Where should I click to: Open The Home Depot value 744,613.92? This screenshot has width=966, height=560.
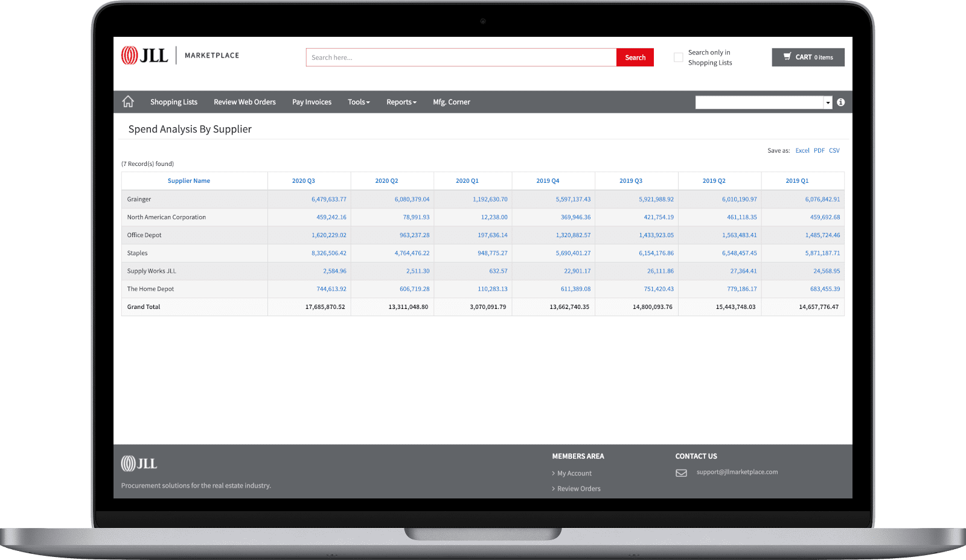point(331,289)
